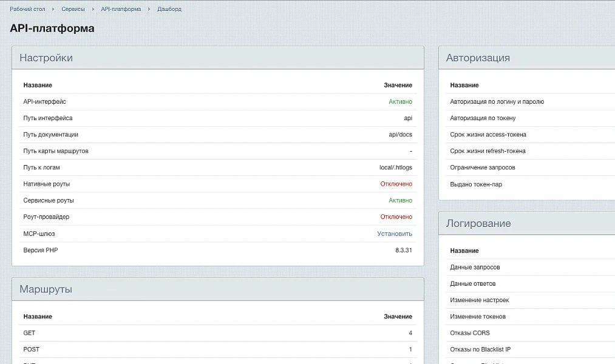This screenshot has height=364, width=615.
Task: Open the Рабочий стол breadcrumb link
Action: (27, 9)
